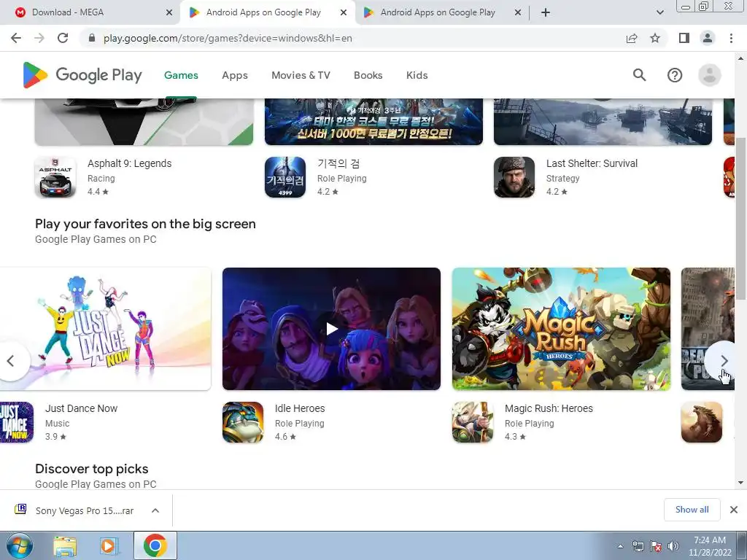747x560 pixels.
Task: Click the page vertical scrollbar thumb
Action: pos(740,217)
